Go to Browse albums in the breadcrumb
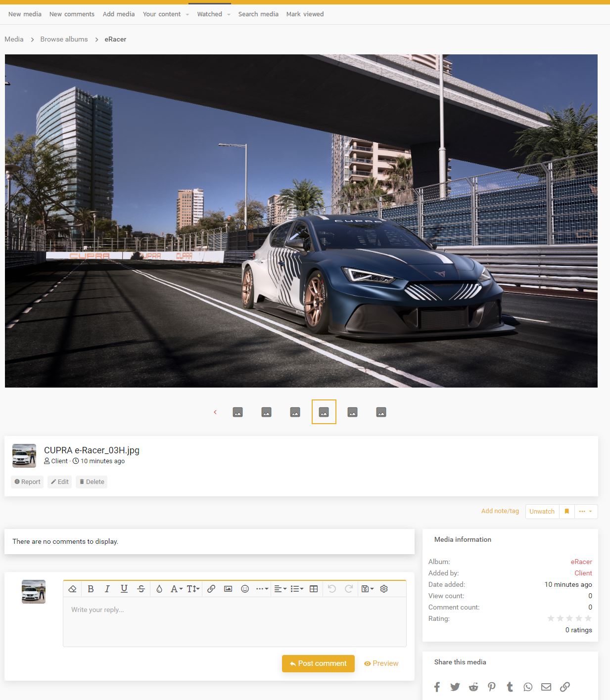This screenshot has height=700, width=610. tap(64, 40)
